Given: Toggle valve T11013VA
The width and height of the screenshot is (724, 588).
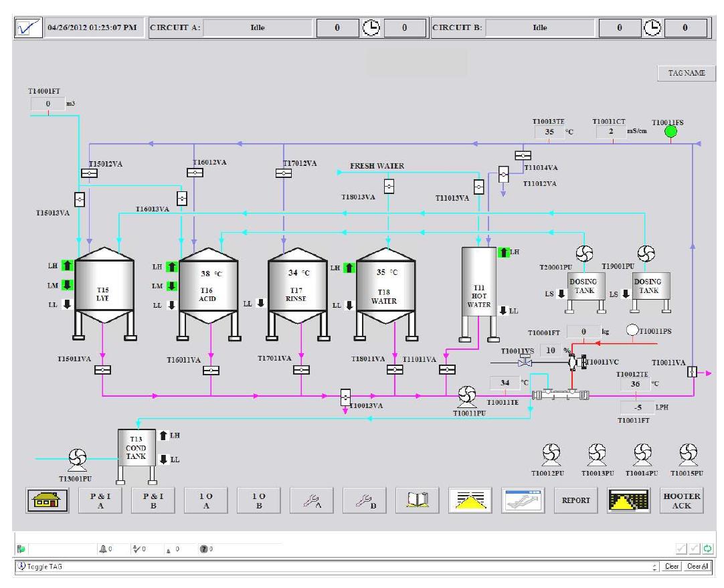Looking at the screenshot, I should 479,187.
